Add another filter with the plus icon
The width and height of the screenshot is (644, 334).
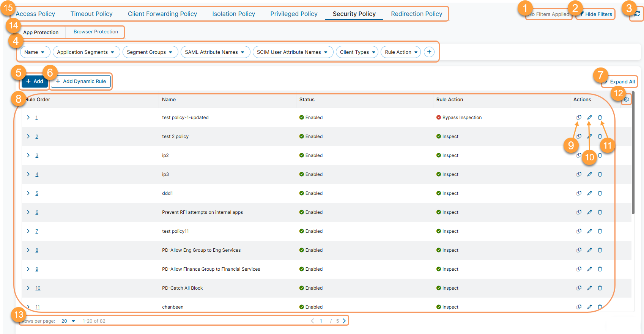(429, 52)
